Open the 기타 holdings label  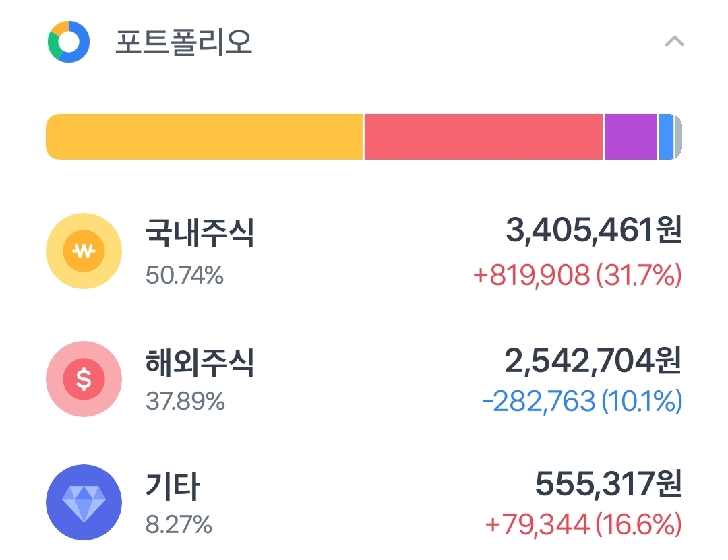point(173,487)
